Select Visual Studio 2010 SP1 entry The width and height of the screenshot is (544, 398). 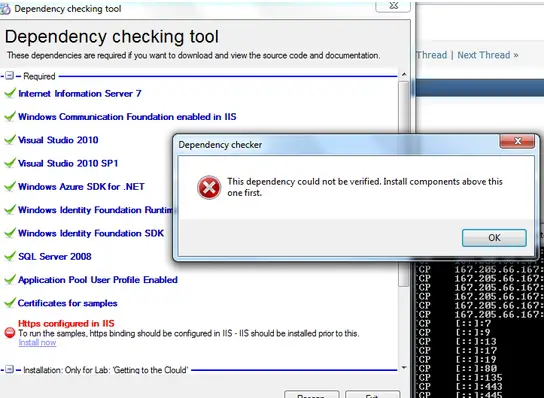coord(68,163)
